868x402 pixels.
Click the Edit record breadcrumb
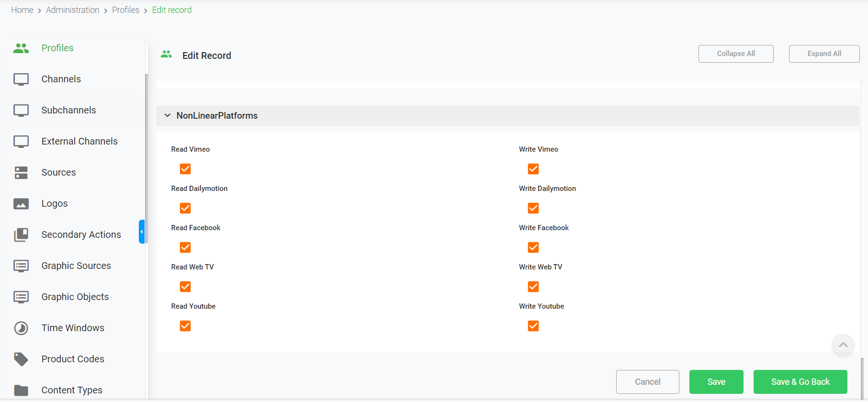click(172, 10)
